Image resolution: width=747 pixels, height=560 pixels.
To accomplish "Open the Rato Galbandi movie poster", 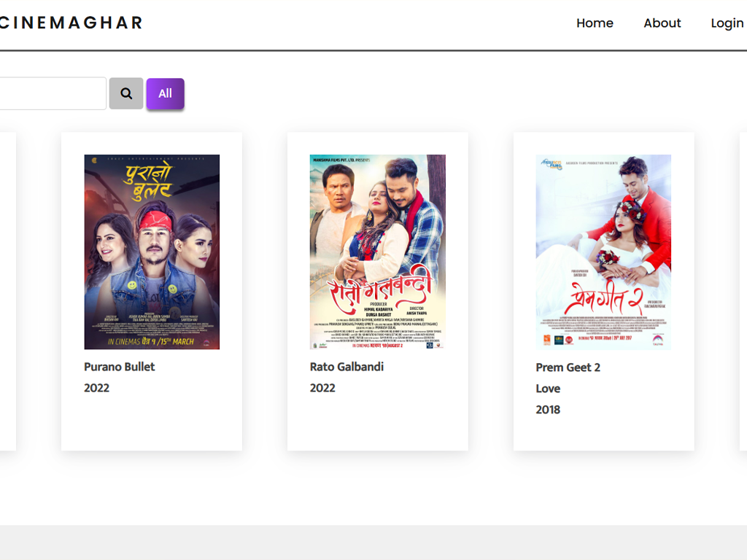I will click(378, 252).
